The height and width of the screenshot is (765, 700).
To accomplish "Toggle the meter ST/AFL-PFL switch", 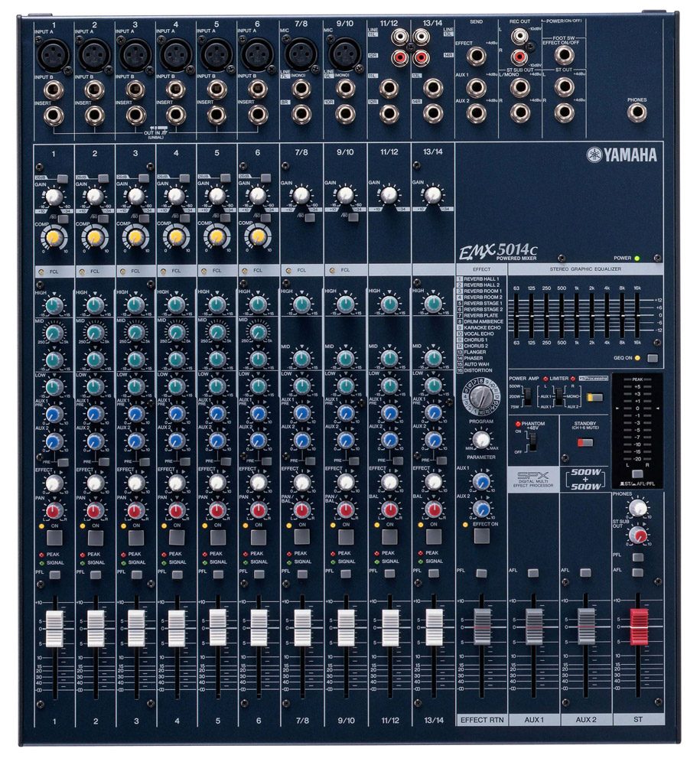I will coord(637,474).
